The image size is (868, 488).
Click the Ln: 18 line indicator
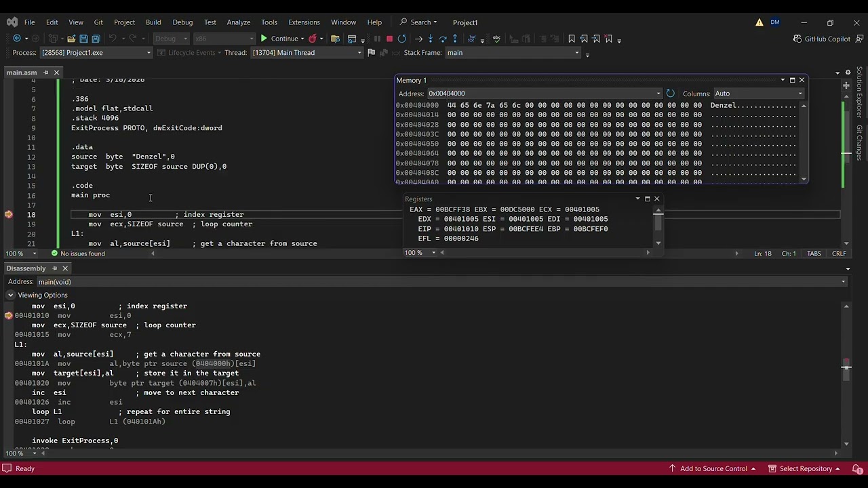point(763,253)
